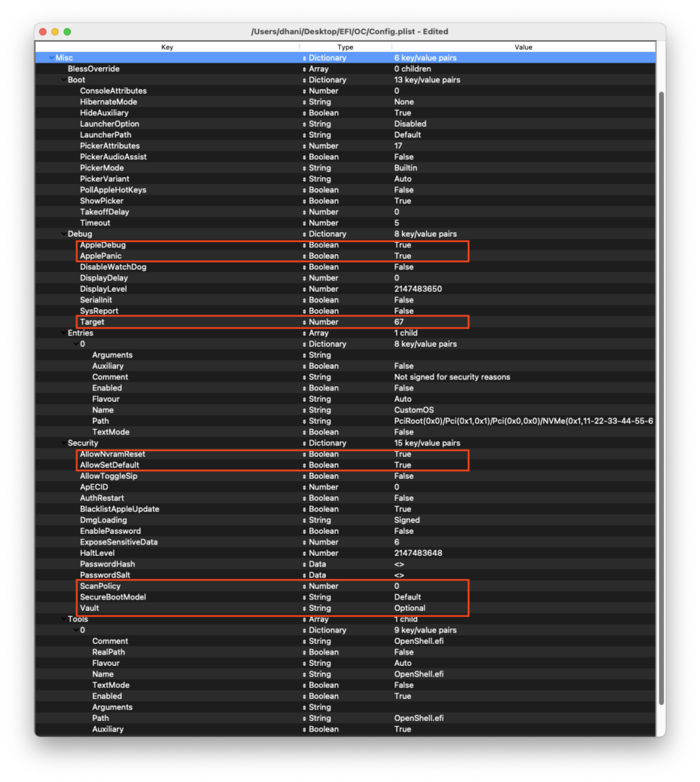700x782 pixels.
Task: Change the type of SecureBootModel
Action: tap(305, 597)
